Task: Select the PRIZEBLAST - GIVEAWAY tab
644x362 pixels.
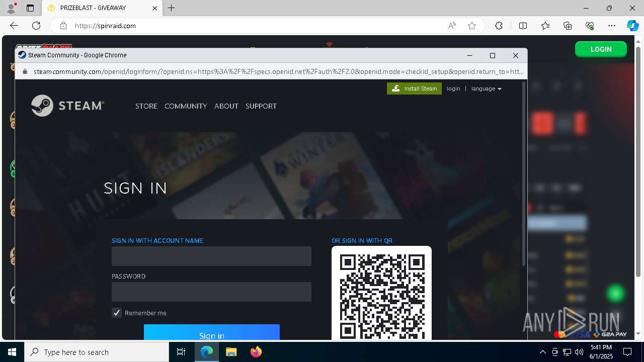Action: [103, 8]
